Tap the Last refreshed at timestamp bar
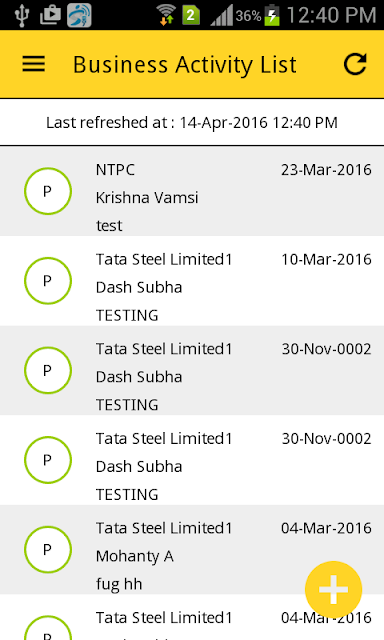The width and height of the screenshot is (384, 640). [x=192, y=122]
